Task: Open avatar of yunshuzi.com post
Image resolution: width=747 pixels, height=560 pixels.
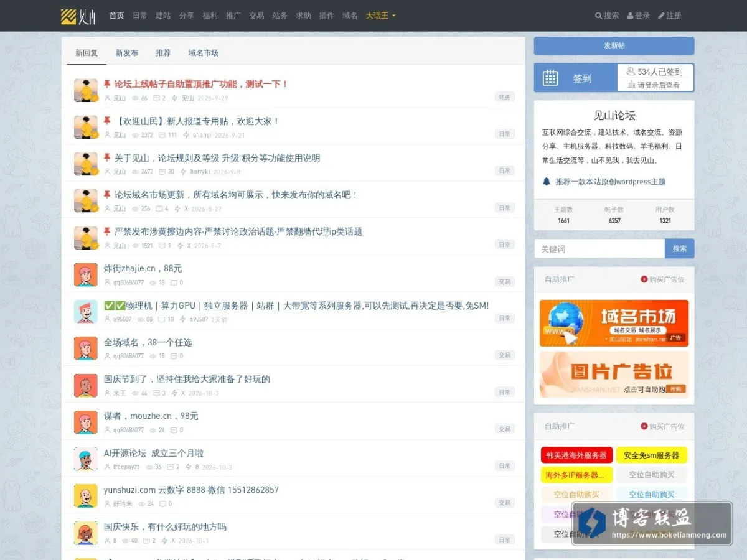Action: coord(86,496)
